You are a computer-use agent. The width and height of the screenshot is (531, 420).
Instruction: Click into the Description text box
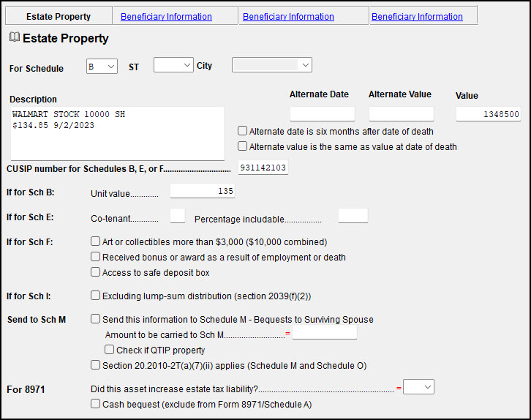118,133
